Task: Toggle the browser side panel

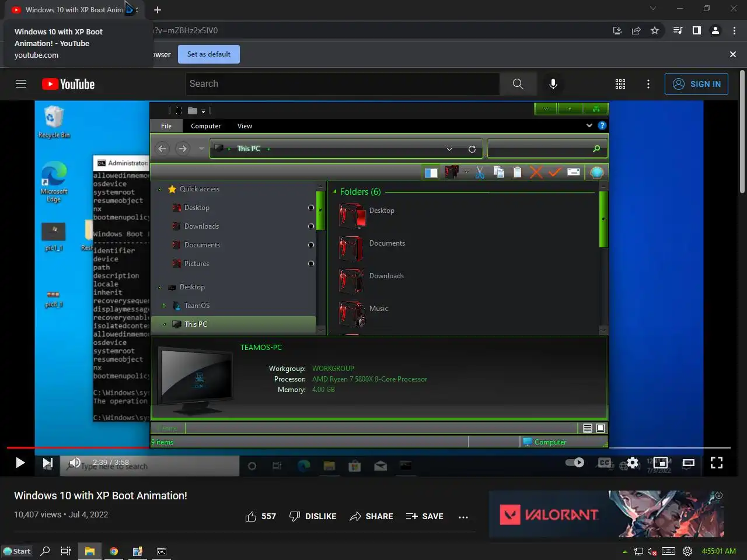Action: click(696, 30)
